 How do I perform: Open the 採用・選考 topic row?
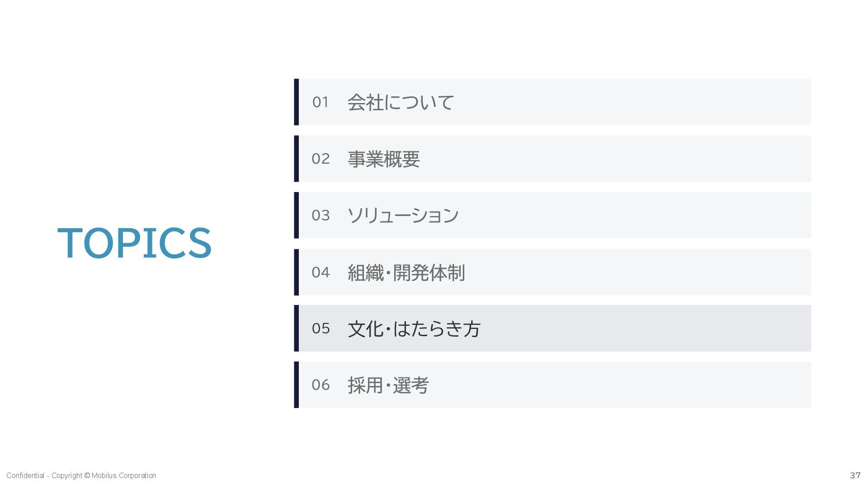pos(552,385)
